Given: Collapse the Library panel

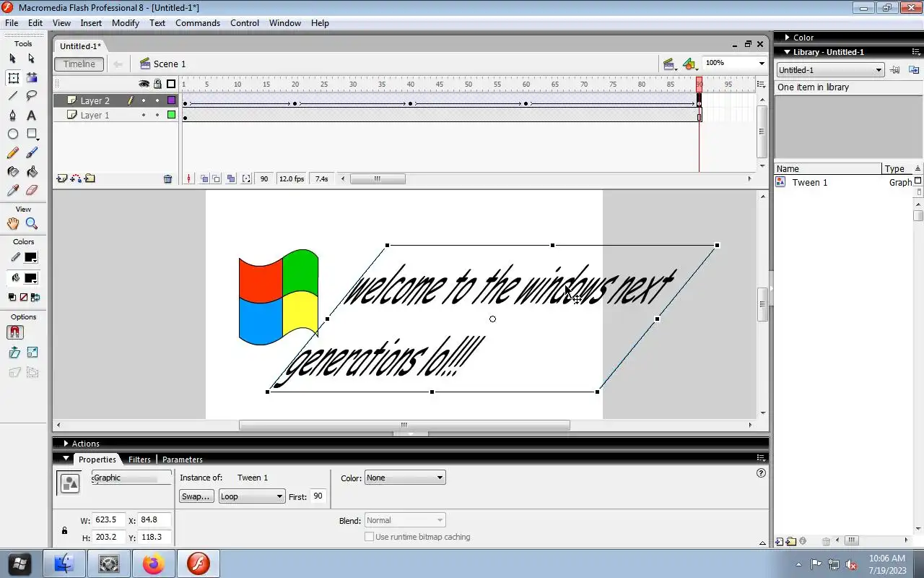Looking at the screenshot, I should (788, 52).
